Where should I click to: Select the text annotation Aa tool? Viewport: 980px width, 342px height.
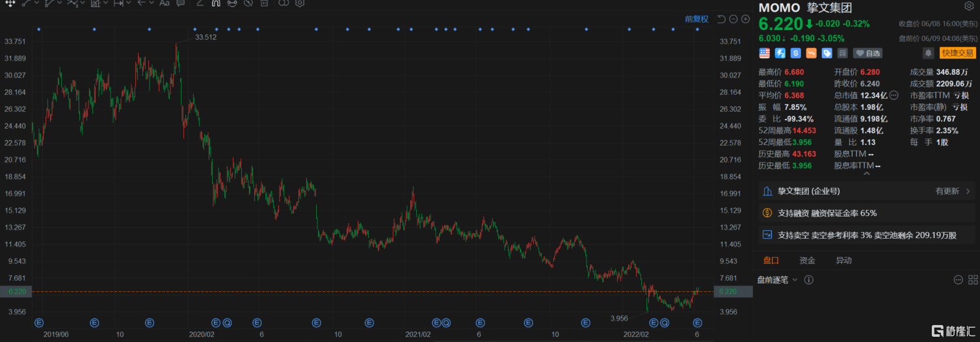tap(164, 3)
